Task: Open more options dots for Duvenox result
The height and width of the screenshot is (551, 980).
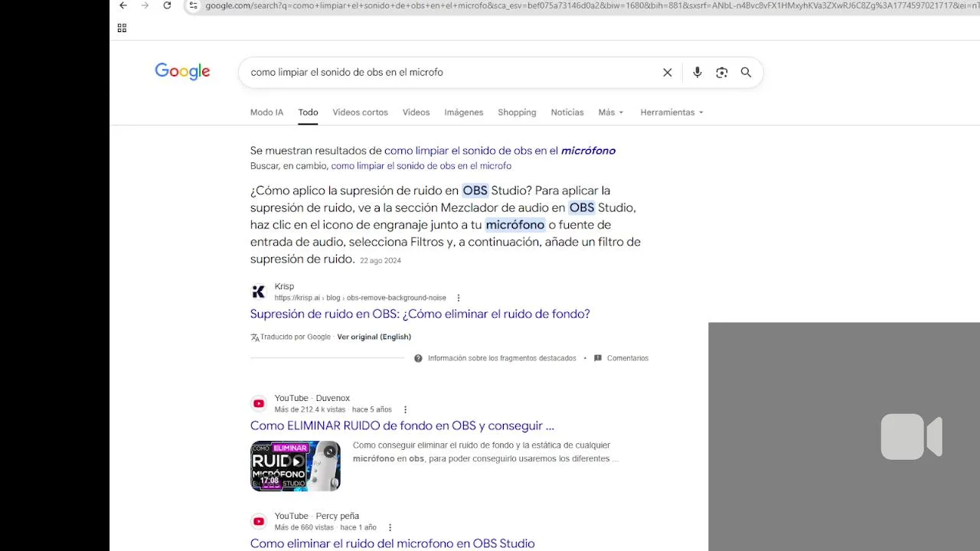Action: pyautogui.click(x=405, y=409)
